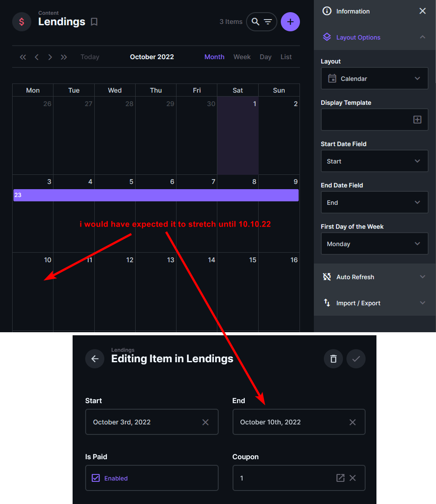Change the First Day of the Week dropdown
Screen dimensions: 436x504
click(x=374, y=244)
